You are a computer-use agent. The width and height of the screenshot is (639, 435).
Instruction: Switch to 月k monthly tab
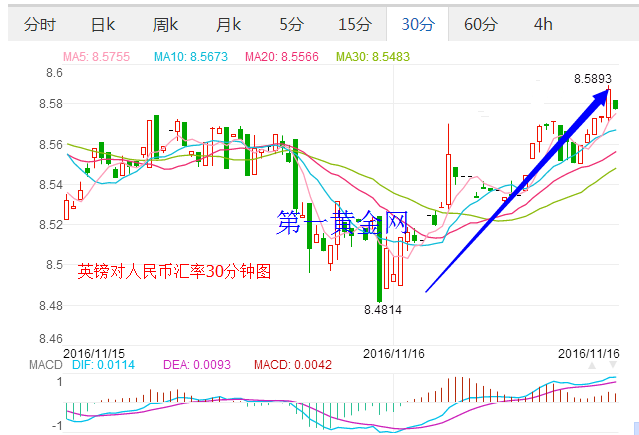click(229, 24)
